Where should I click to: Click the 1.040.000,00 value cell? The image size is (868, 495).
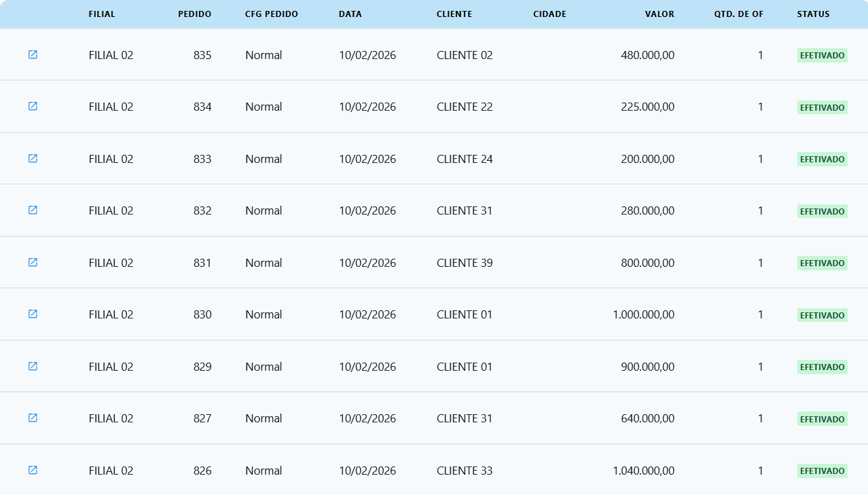643,471
